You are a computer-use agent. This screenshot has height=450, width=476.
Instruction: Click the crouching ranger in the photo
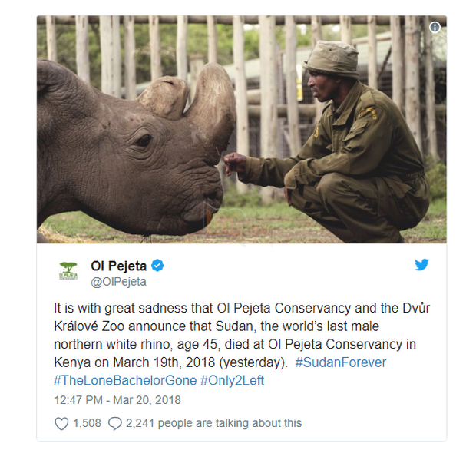[345, 154]
